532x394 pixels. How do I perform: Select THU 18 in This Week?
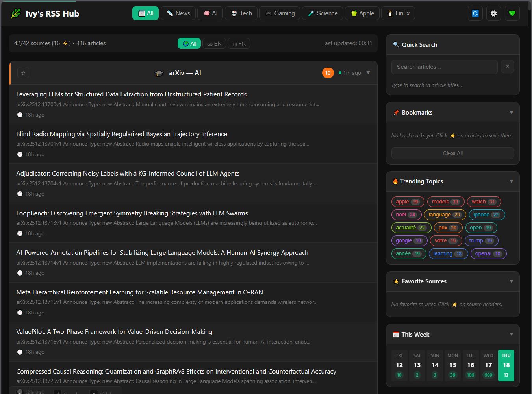tap(506, 365)
